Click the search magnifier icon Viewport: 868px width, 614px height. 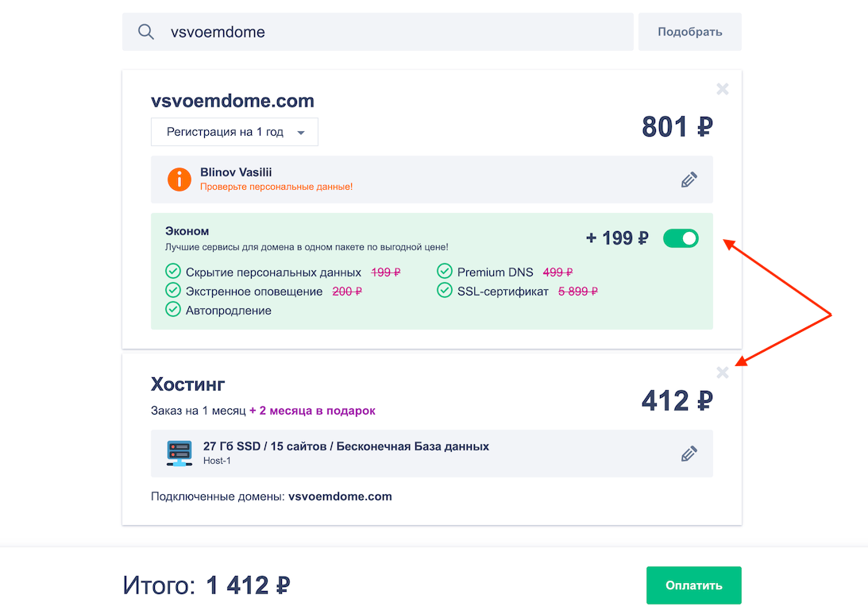coord(146,32)
